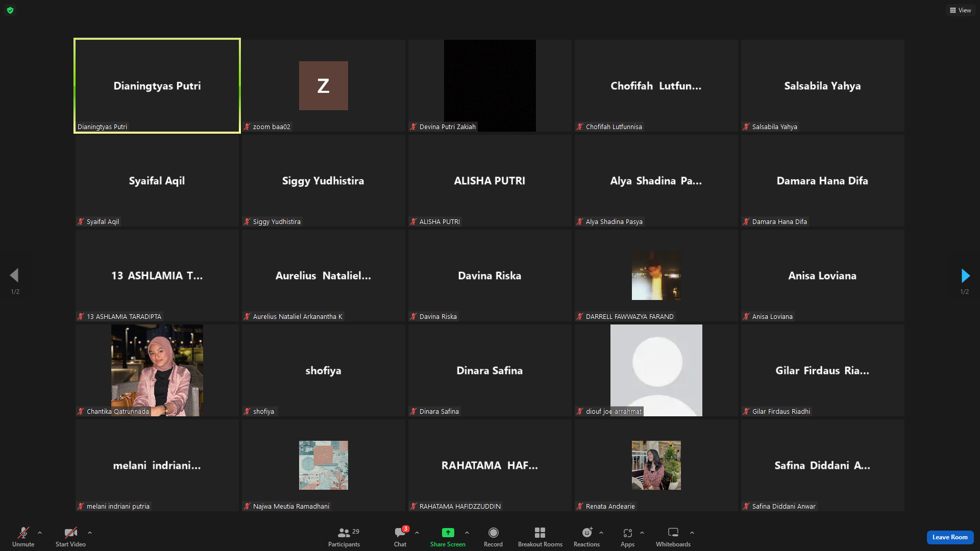The image size is (980, 551).
Task: Click the muted mic icon beside Davina Riska
Action: click(x=413, y=316)
